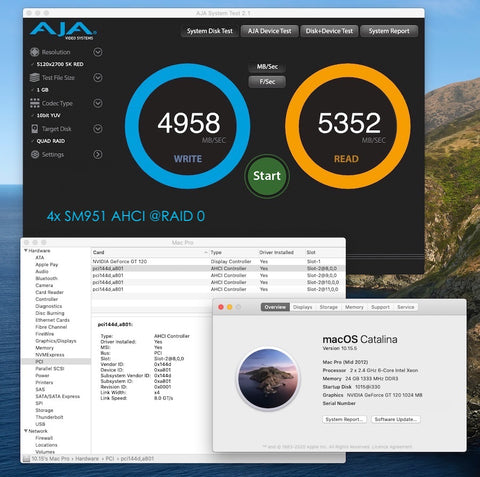Click the macOS Catalina island image
Image resolution: width=480 pixels, height=477 pixels.
coord(268,378)
